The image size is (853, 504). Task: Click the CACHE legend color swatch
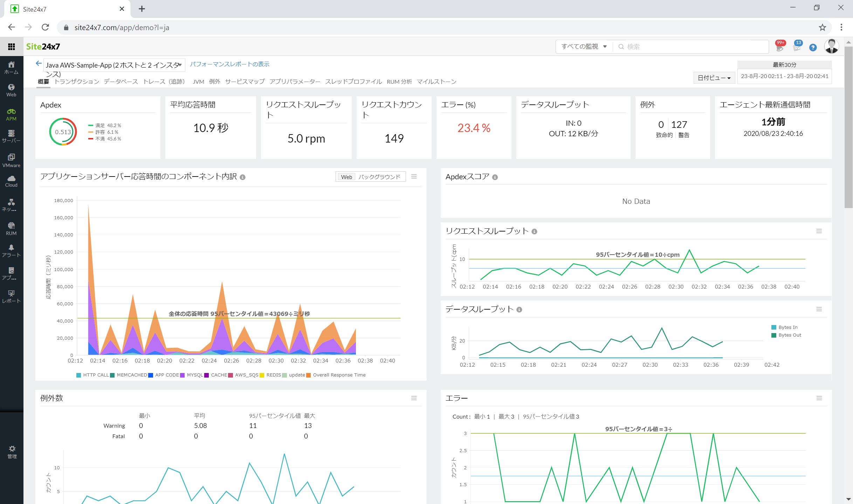[x=206, y=375]
